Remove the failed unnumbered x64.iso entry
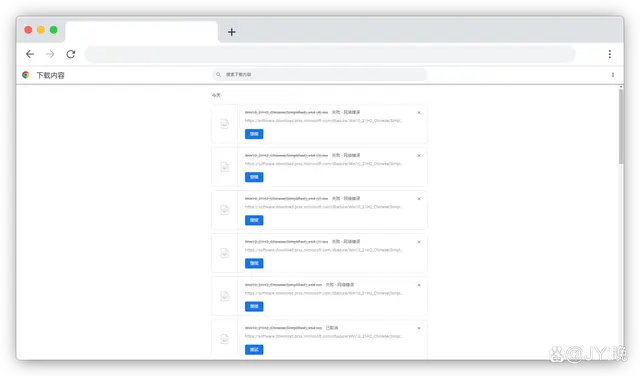This screenshot has height=376, width=640. click(x=419, y=285)
